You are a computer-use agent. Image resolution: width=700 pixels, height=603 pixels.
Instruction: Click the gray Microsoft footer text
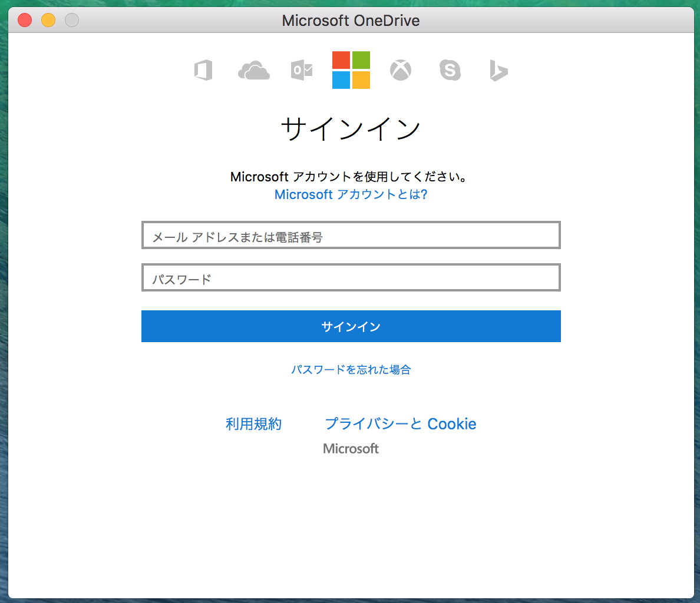point(351,448)
